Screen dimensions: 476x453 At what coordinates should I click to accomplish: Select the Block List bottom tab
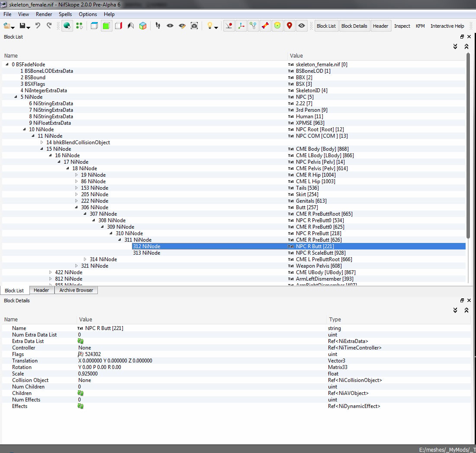pos(14,291)
